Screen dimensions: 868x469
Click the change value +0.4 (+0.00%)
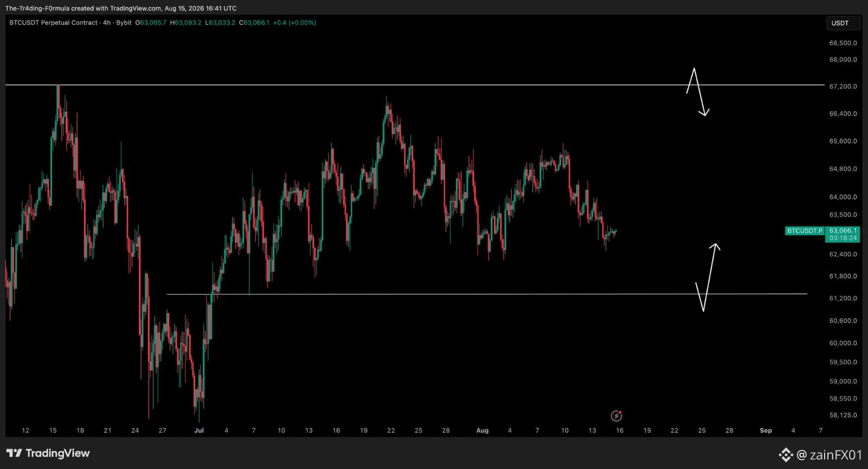[x=295, y=23]
